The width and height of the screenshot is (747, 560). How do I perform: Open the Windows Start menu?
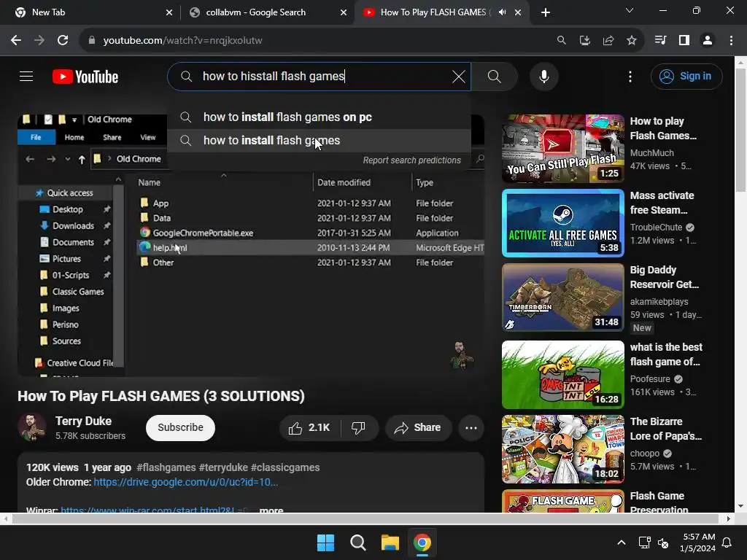[326, 542]
